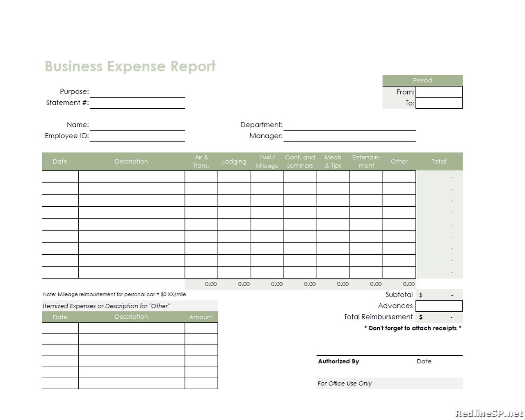Click the Amount header in itemized table
Screen dimensions: 525x420
[x=201, y=317]
